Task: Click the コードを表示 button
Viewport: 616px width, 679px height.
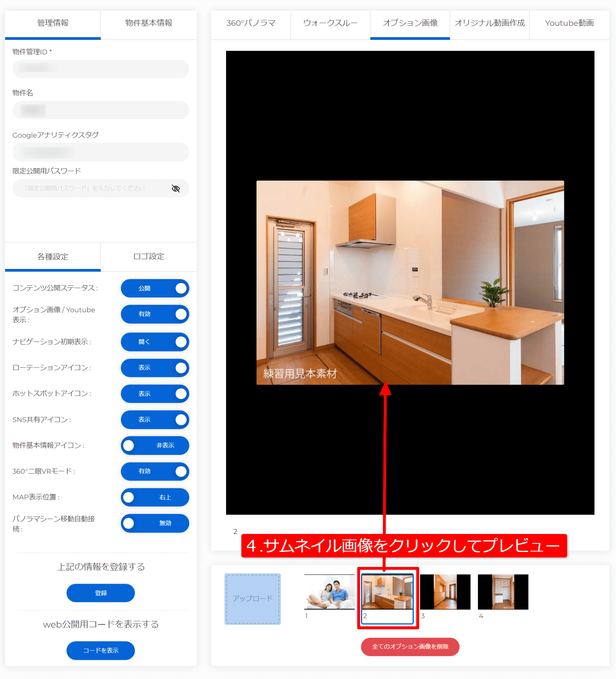Action: click(101, 650)
